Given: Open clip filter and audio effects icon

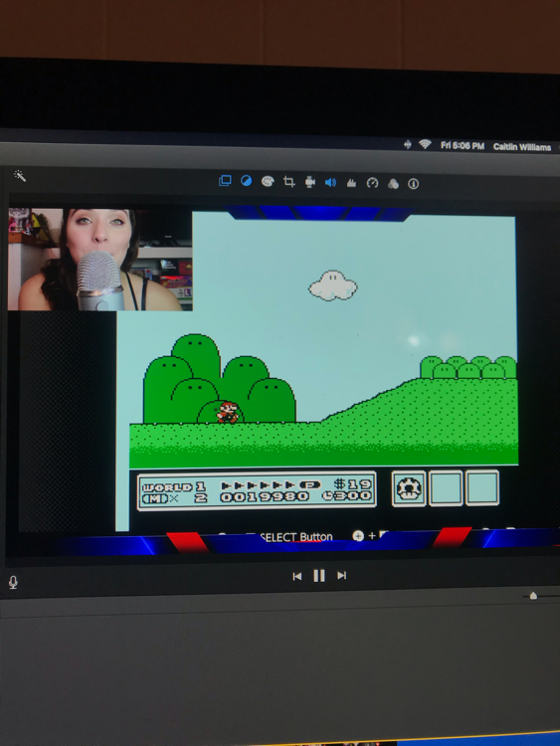Looking at the screenshot, I should pos(393,184).
